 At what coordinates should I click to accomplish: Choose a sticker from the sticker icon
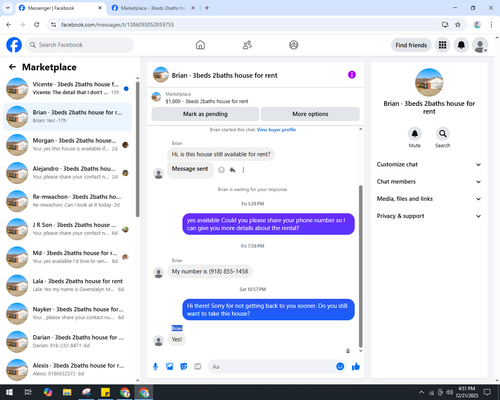[x=184, y=367]
